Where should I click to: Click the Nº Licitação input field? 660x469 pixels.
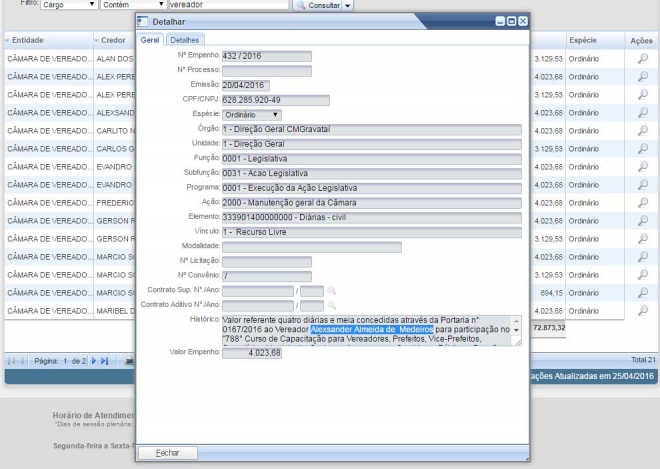pos(266,262)
